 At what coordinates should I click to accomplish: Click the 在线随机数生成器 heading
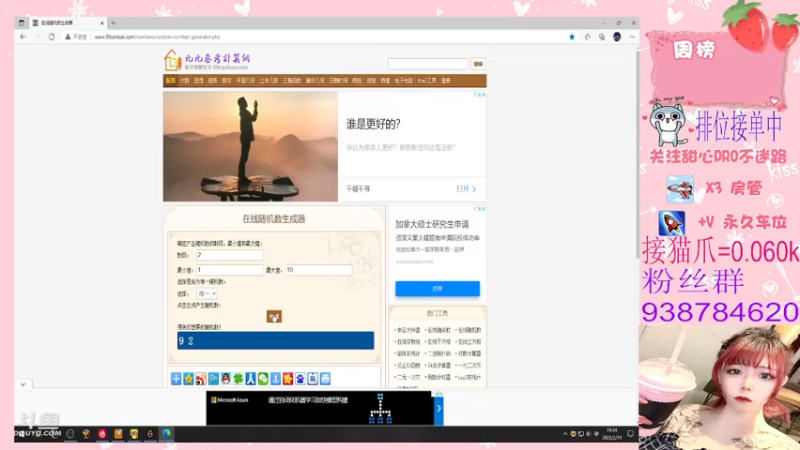pos(273,219)
